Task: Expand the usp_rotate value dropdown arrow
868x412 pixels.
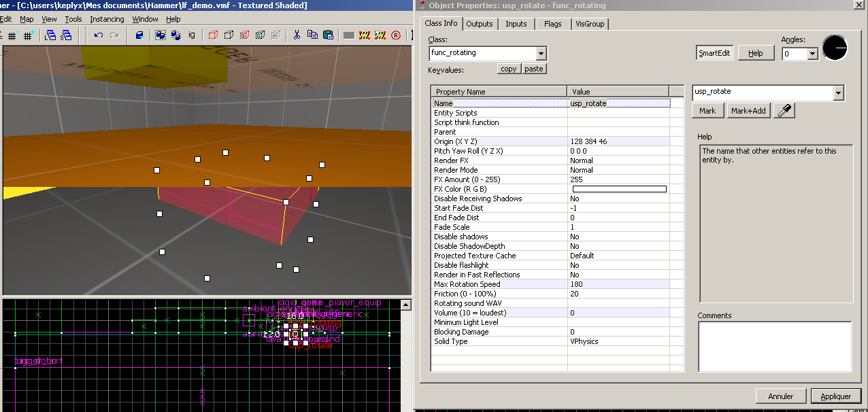Action: [838, 93]
